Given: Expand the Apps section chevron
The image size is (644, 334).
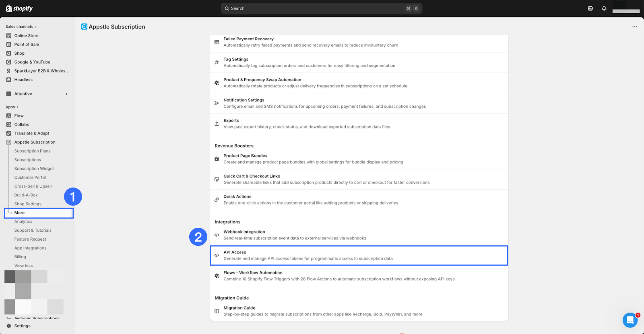Looking at the screenshot, I should [x=18, y=107].
